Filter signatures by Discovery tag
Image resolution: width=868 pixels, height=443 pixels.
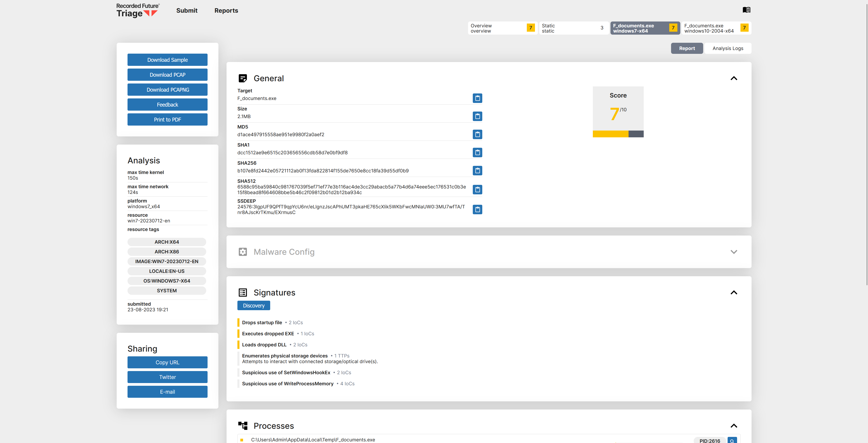point(253,305)
